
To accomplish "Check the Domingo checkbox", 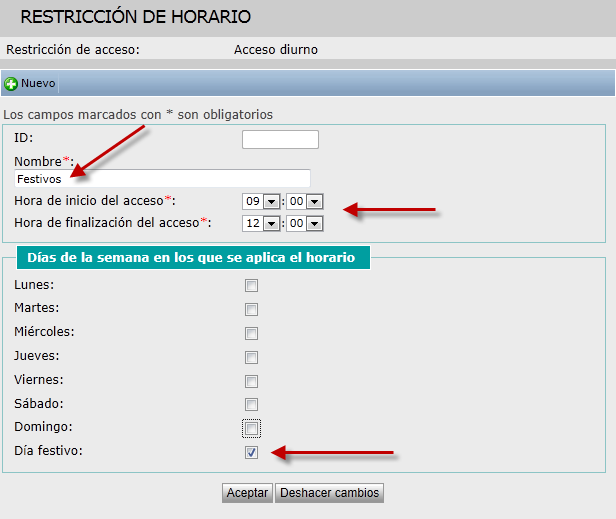I will coord(251,428).
